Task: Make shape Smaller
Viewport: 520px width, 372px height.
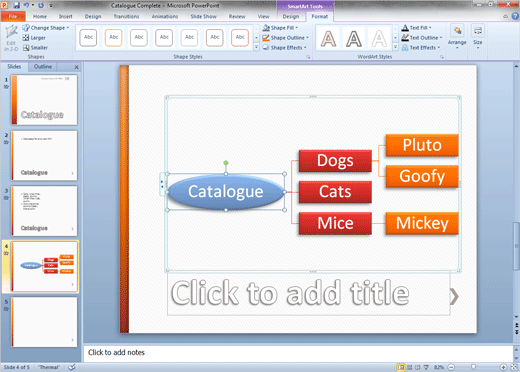Action: pos(35,48)
